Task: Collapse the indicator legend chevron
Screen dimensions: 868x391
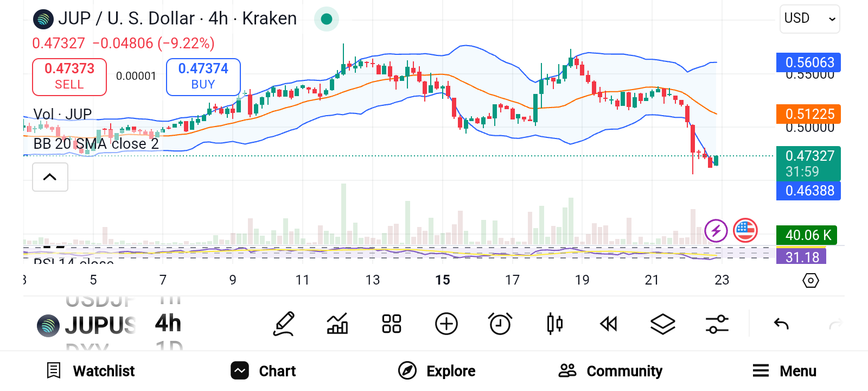Action: coord(50,177)
